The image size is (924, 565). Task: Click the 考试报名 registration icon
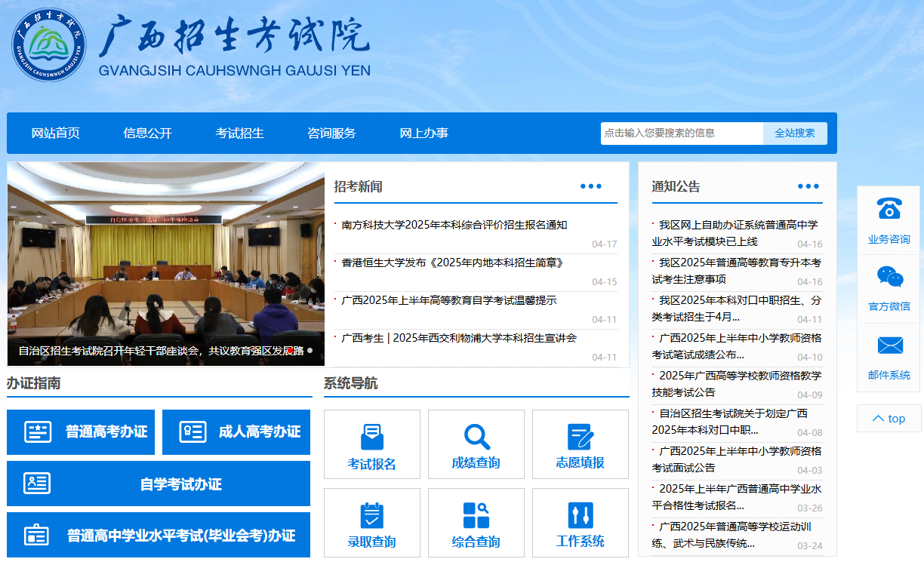pos(371,437)
